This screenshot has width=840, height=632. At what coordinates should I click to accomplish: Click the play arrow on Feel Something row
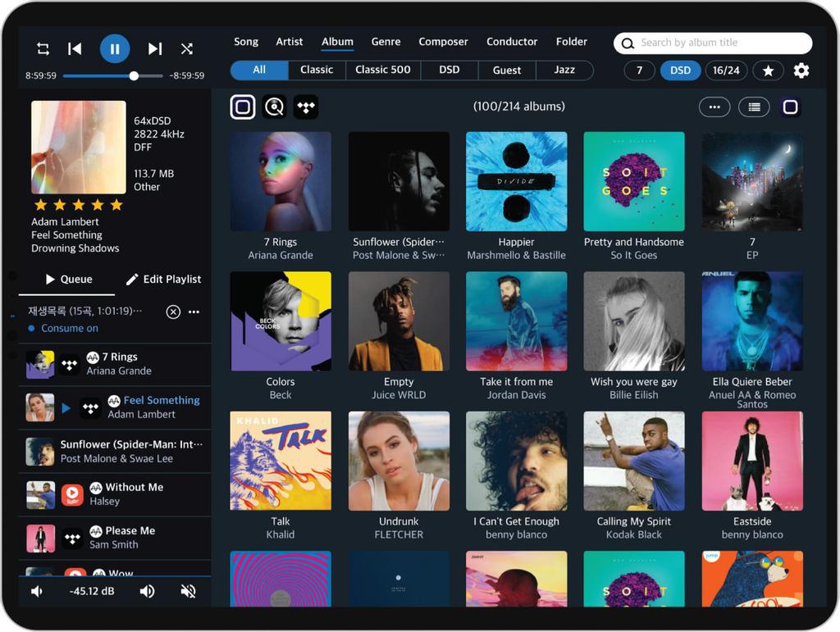(66, 408)
